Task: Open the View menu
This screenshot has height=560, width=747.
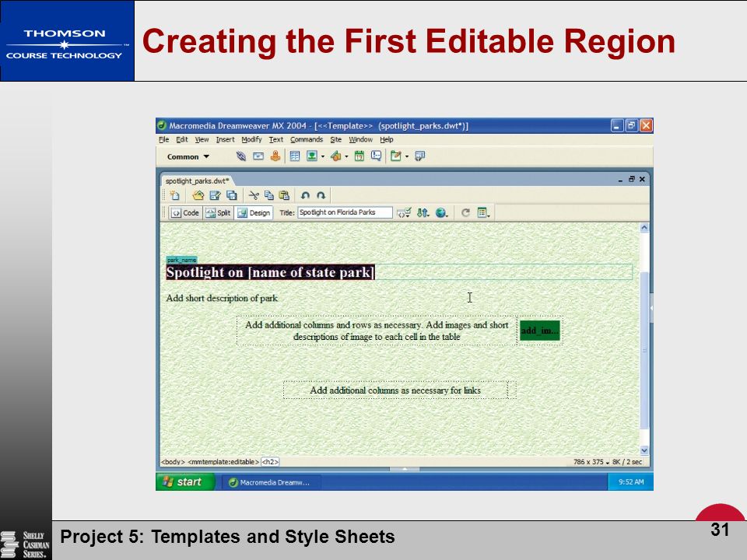Action: [x=202, y=139]
